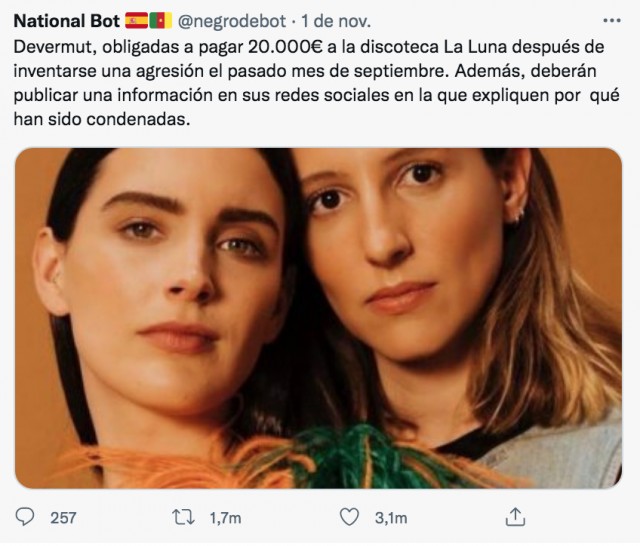View the 1,7m retweets count

click(225, 518)
